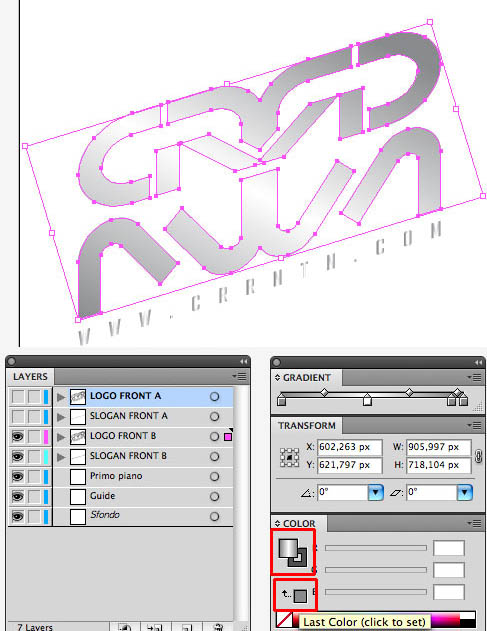Switch to the COLOR tab
The width and height of the screenshot is (487, 631).
tap(299, 524)
